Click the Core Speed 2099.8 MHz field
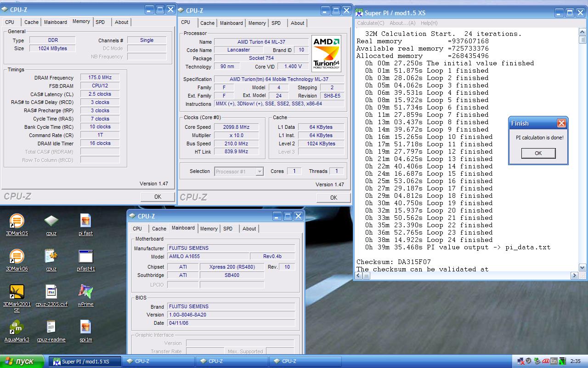Screen dimensions: 588x368 tap(236, 127)
